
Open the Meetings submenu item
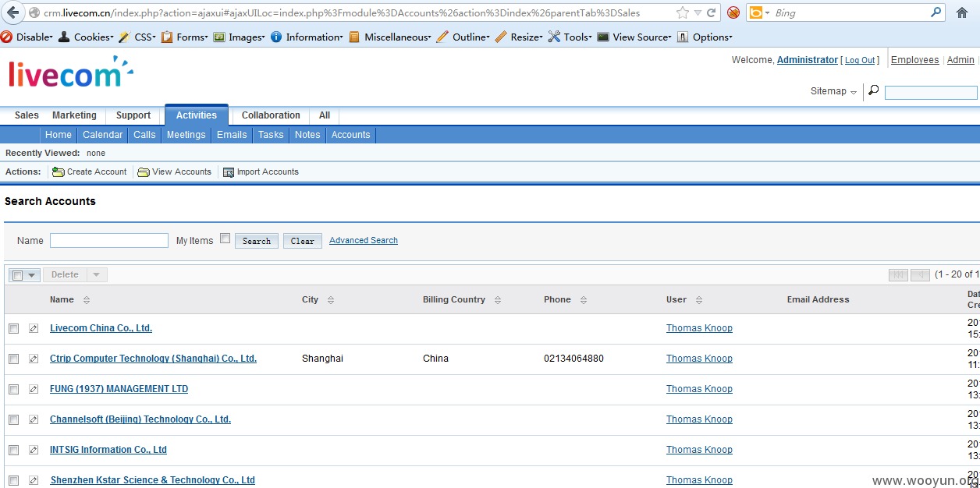point(186,135)
